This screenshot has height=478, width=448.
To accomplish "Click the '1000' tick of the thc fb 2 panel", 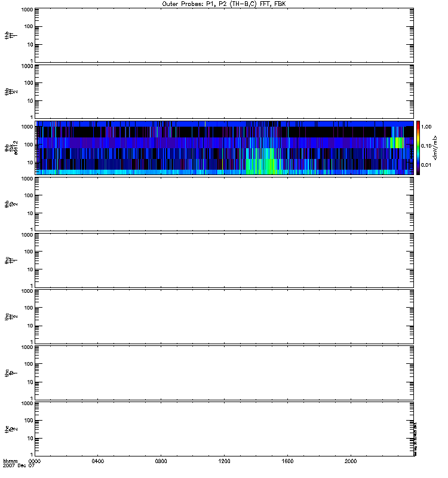I will pos(27,404).
